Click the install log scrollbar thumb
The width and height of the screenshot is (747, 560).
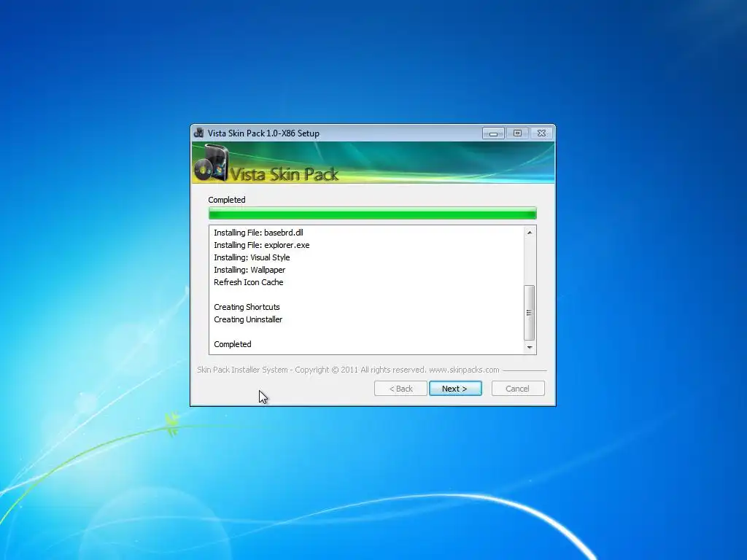pyautogui.click(x=530, y=312)
